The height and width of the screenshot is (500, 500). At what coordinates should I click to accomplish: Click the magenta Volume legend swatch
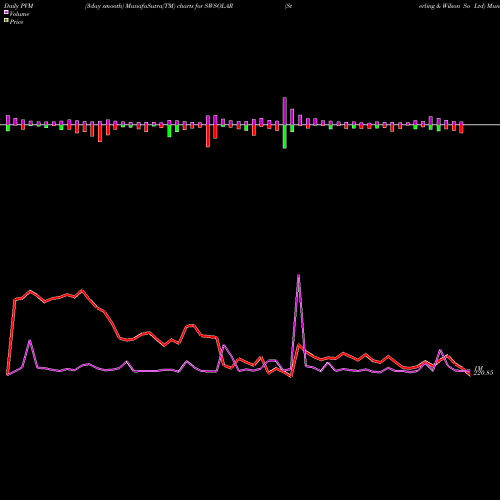pyautogui.click(x=6, y=13)
